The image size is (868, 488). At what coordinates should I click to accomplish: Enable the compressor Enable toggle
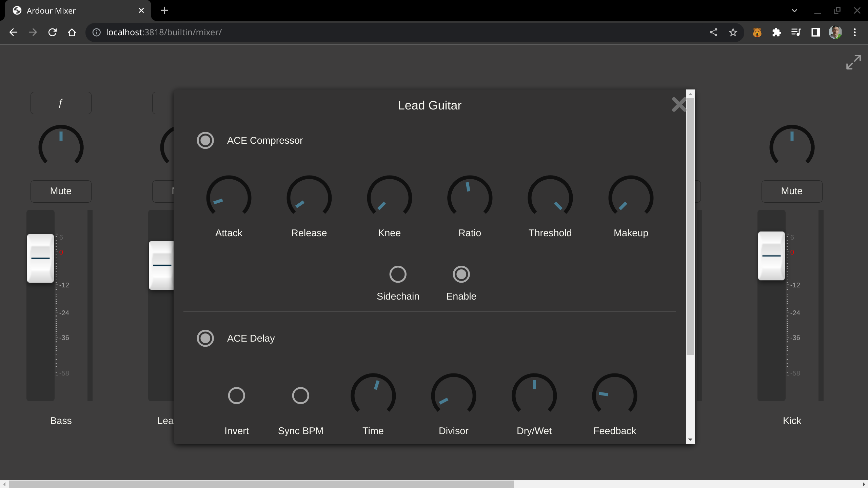pyautogui.click(x=461, y=274)
